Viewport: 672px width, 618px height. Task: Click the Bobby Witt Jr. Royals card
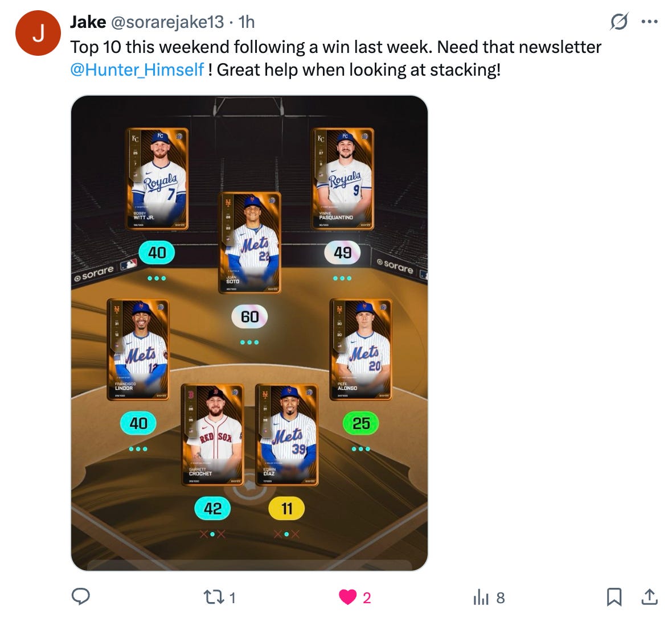(157, 179)
